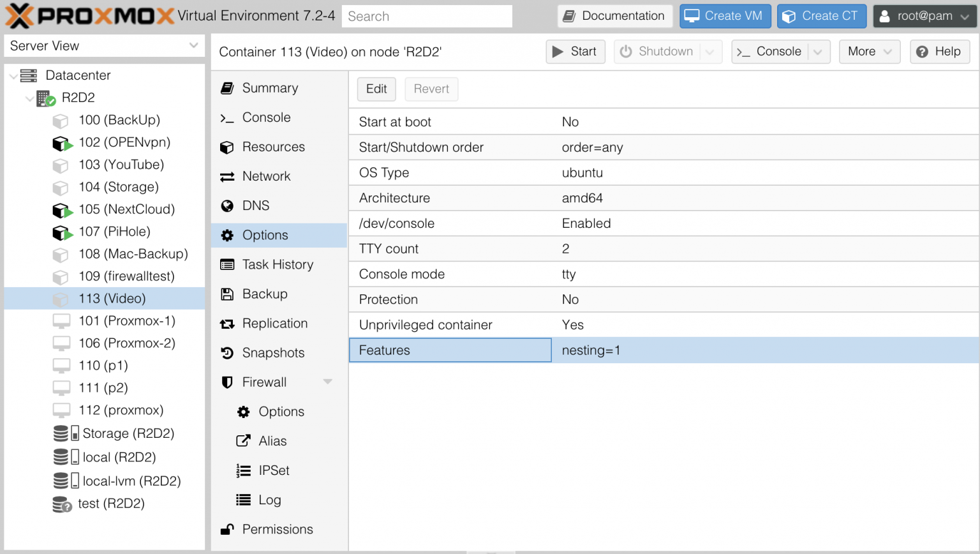Click the Search input field
980x554 pixels.
coord(426,16)
